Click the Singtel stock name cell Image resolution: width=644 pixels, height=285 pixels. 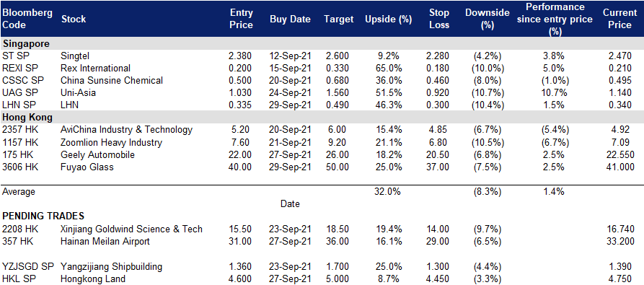[75, 56]
